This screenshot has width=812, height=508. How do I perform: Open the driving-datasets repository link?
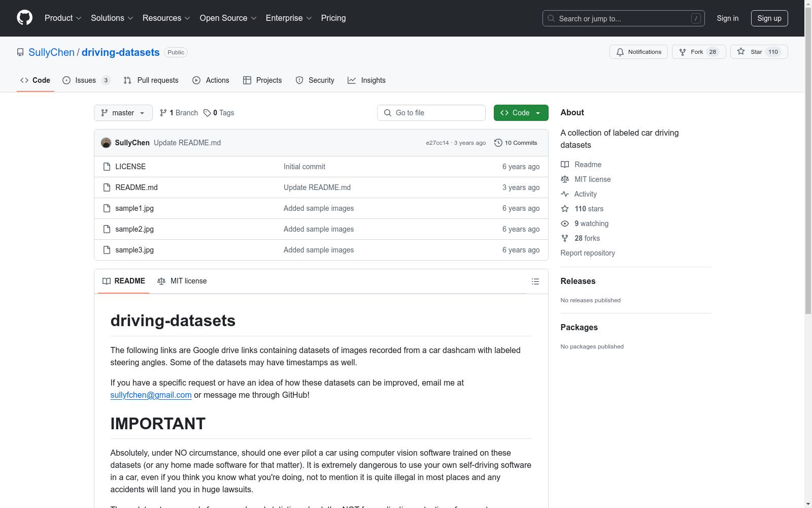[121, 52]
